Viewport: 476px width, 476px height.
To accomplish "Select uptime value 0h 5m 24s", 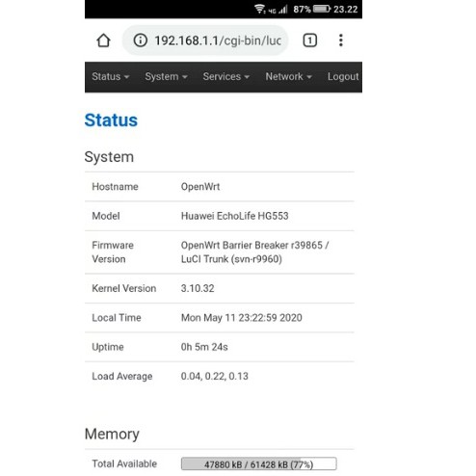I will [x=204, y=347].
